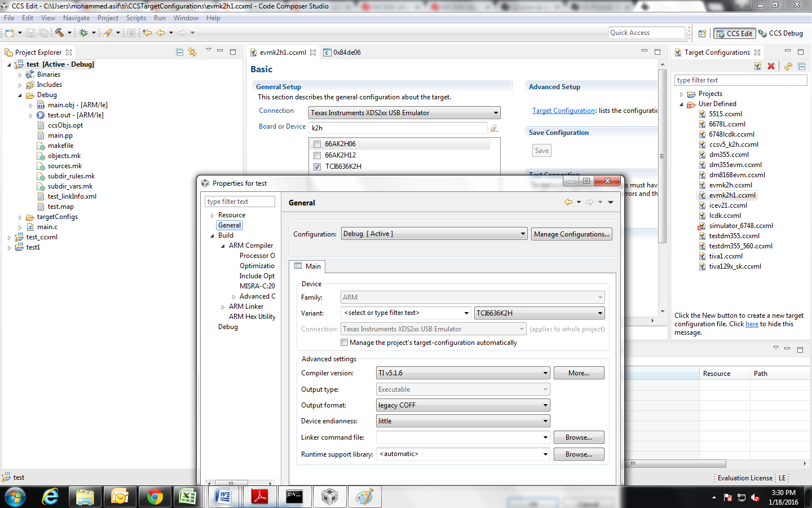
Task: Click the last edit location arrow icon
Action: (147, 33)
